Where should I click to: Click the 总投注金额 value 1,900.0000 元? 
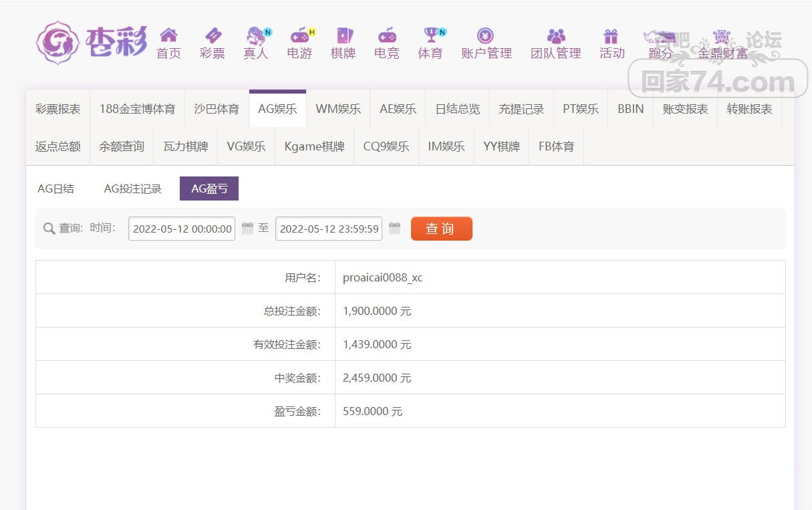377,311
